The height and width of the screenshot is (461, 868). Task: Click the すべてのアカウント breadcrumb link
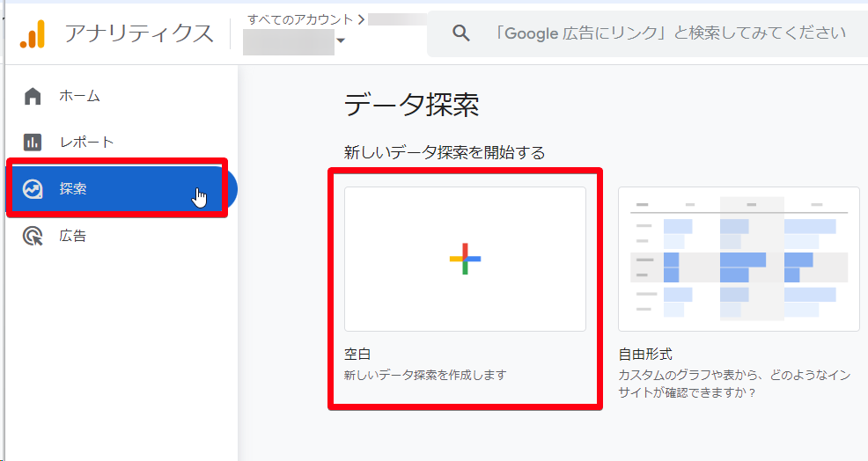pyautogui.click(x=300, y=20)
